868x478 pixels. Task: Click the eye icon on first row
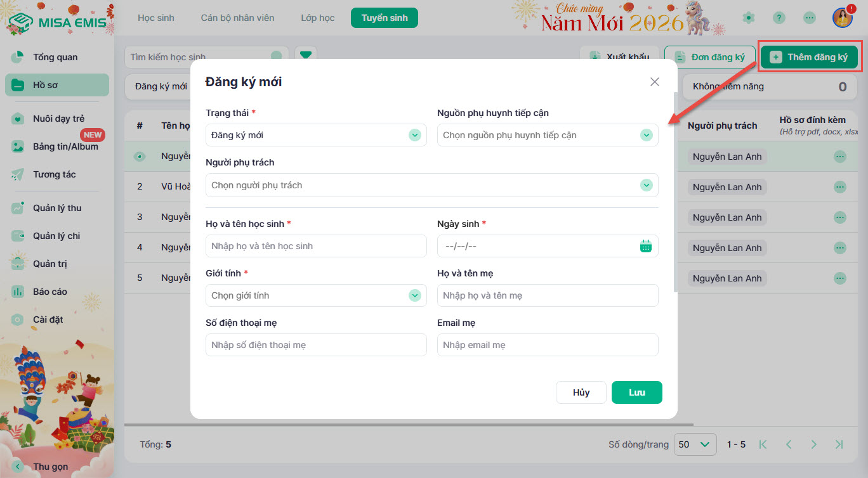point(140,157)
